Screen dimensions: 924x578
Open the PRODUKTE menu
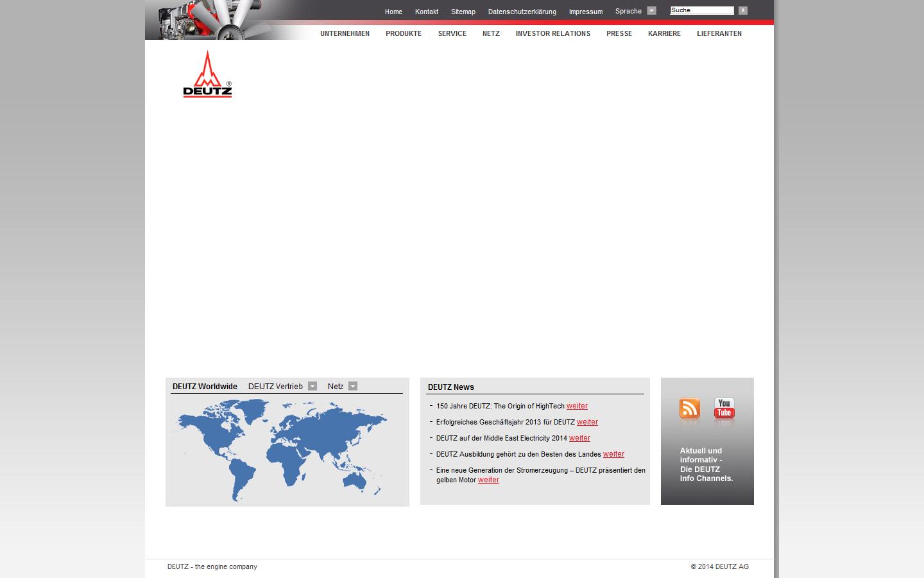point(404,33)
